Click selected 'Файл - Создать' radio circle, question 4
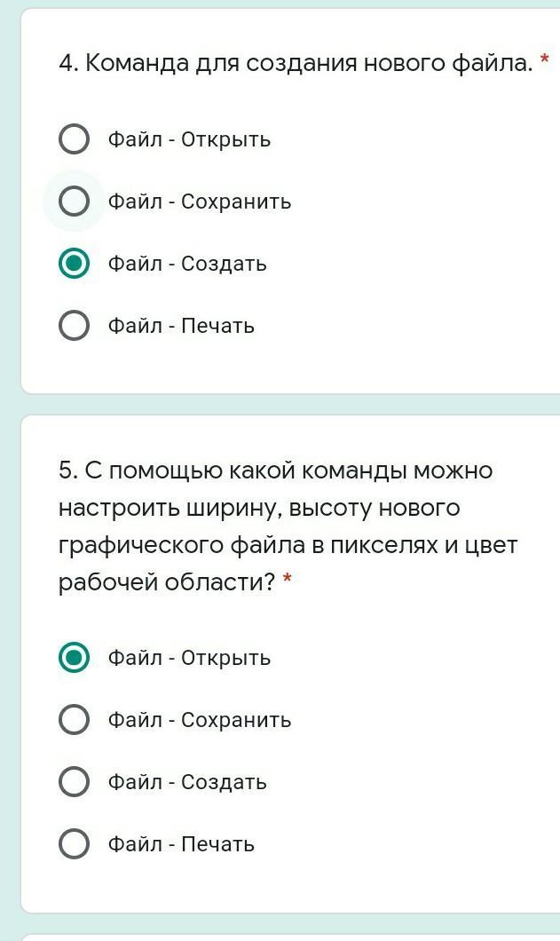560x941 pixels. pyautogui.click(x=74, y=264)
